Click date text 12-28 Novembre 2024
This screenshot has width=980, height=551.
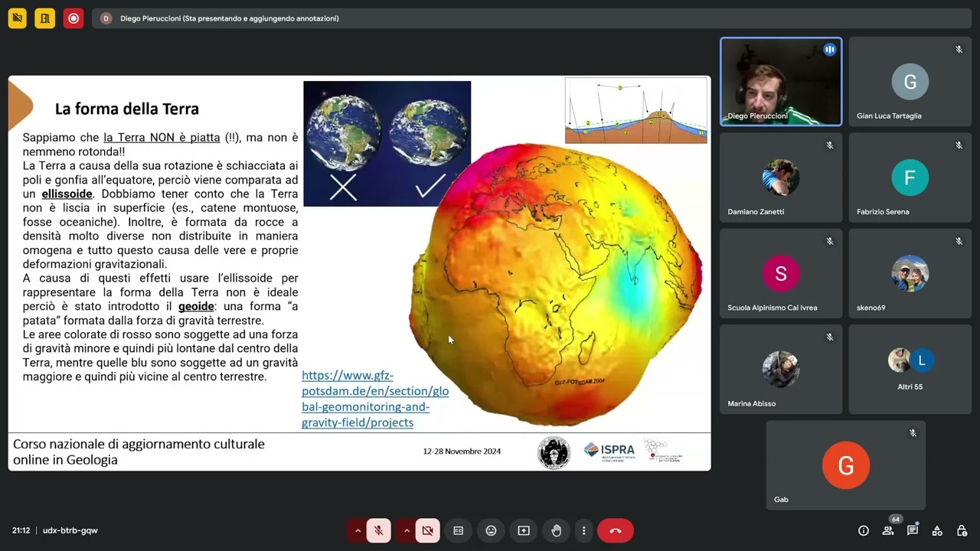(x=462, y=452)
